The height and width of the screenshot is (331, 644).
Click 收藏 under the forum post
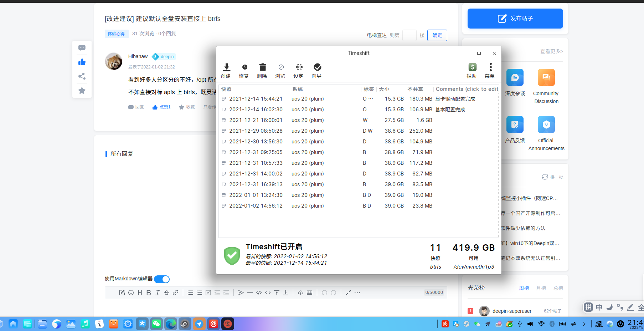point(187,107)
